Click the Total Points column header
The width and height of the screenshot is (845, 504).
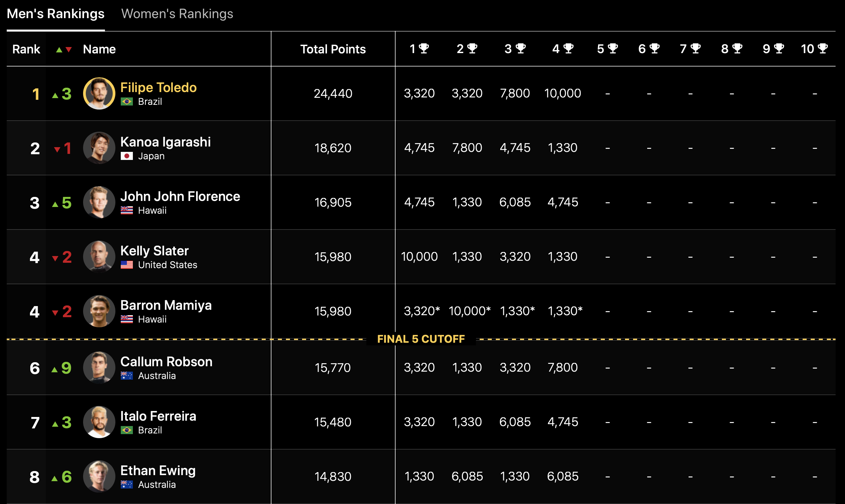point(333,49)
